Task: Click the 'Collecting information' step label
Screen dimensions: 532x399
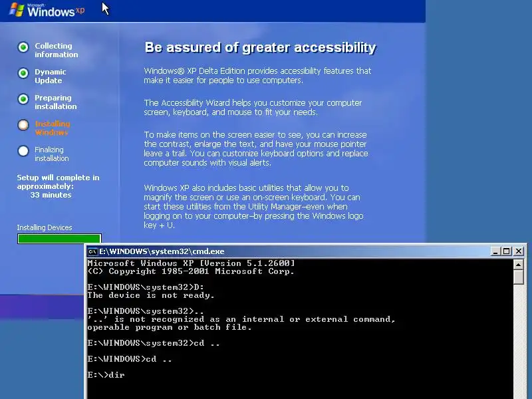Action: coord(57,51)
